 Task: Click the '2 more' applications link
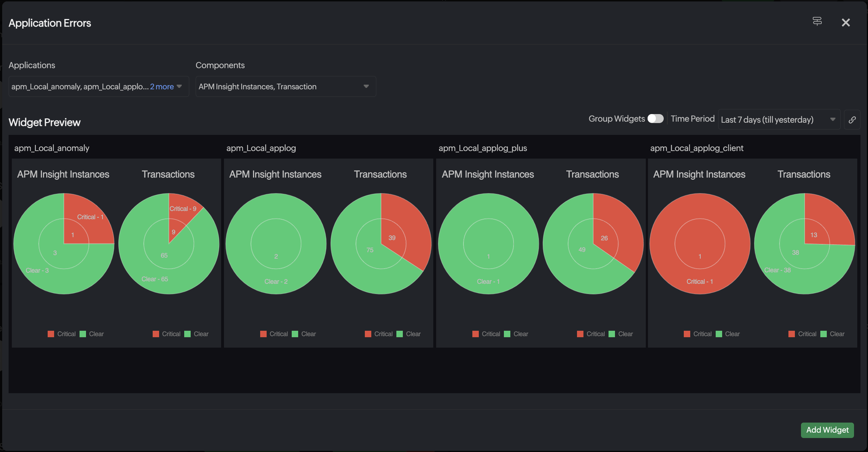[162, 86]
